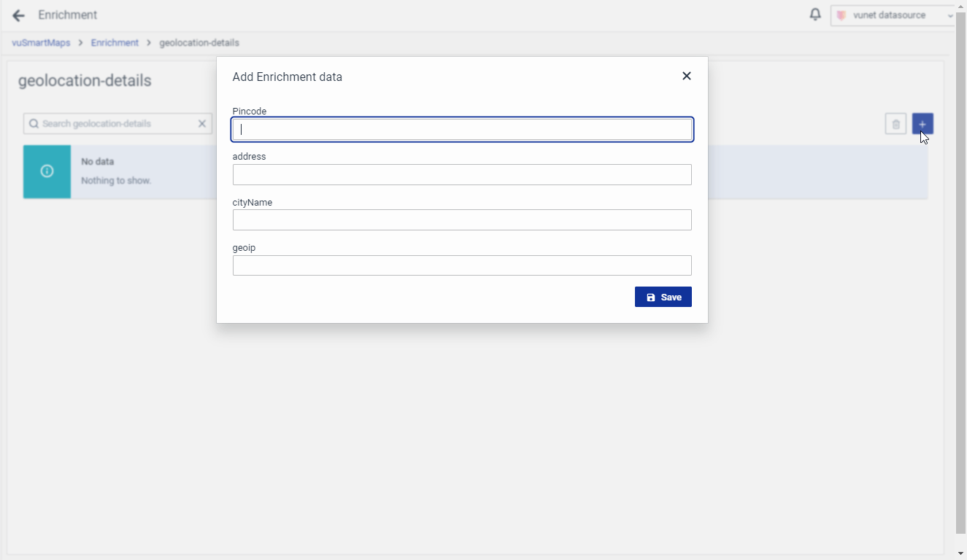Click the magnifier search icon
Viewport: 967px width, 560px height.
click(34, 124)
